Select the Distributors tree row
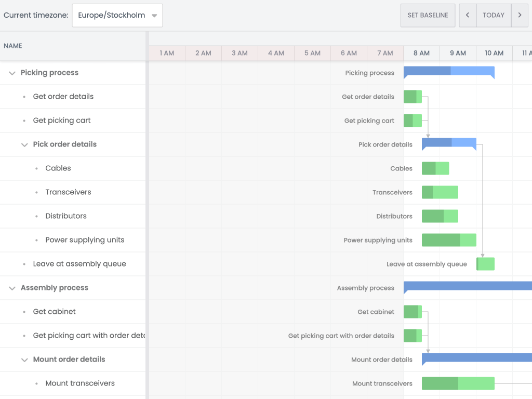532x399 pixels. (x=73, y=216)
